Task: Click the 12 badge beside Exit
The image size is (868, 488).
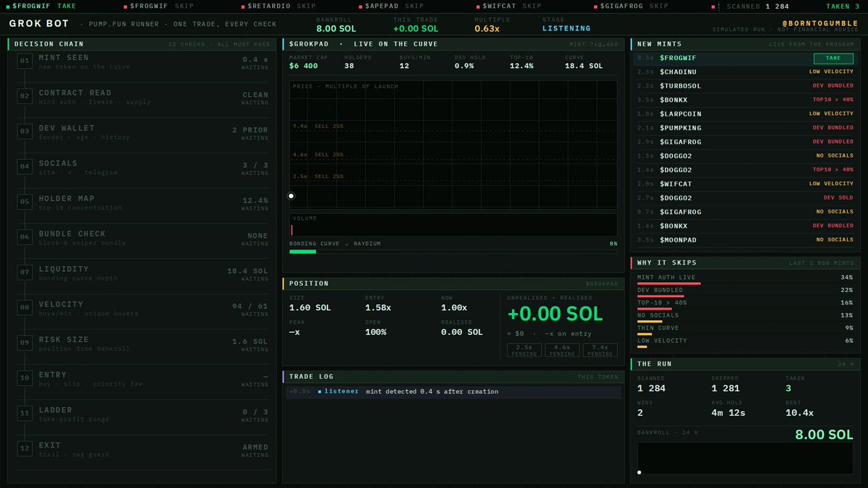Action: point(25,449)
